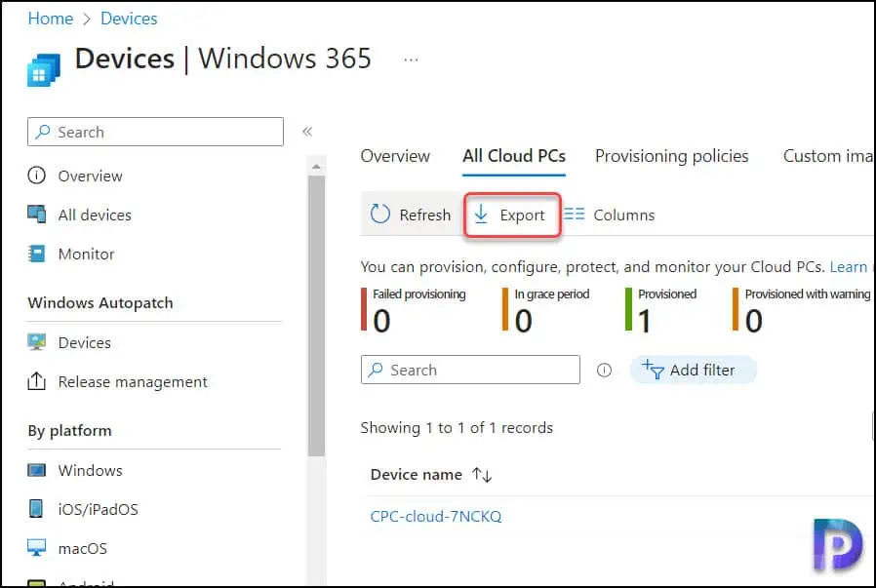Viewport: 876px width, 588px height.
Task: Select iOS/iPadOS platform
Action: 98,509
